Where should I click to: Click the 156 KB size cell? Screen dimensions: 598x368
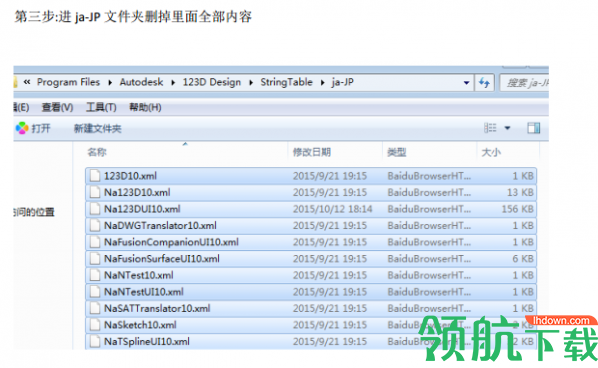click(518, 209)
